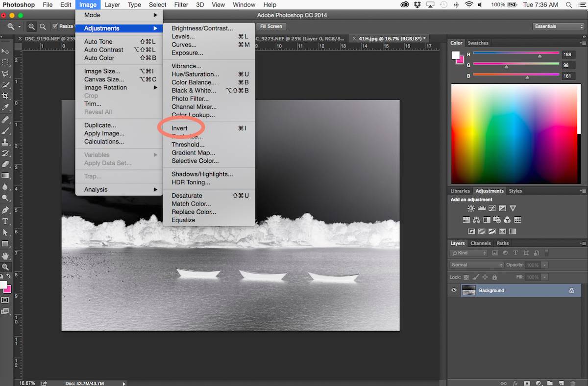Image resolution: width=588 pixels, height=386 pixels.
Task: Click the Background layer thumbnail
Action: click(468, 290)
